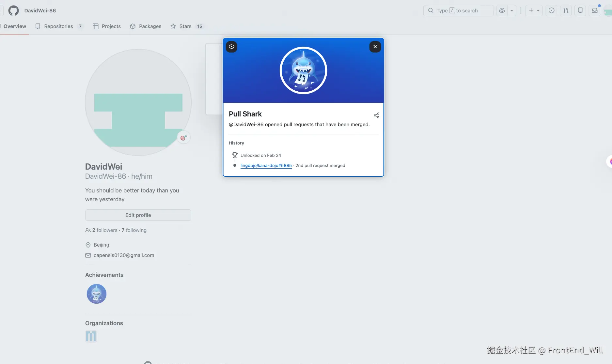Screen dimensions: 612x364
Task: Click the 'Unlocked on Feb 24' history text
Action: [261, 155]
